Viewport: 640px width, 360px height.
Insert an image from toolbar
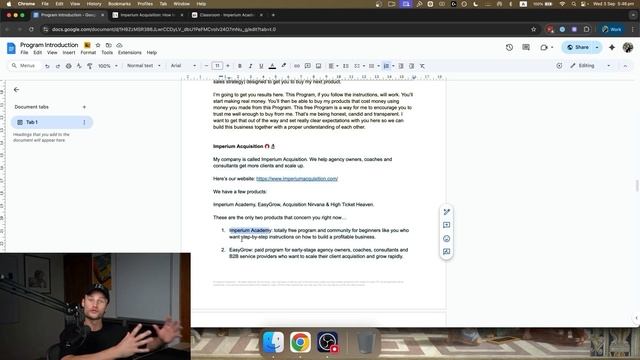[318, 66]
